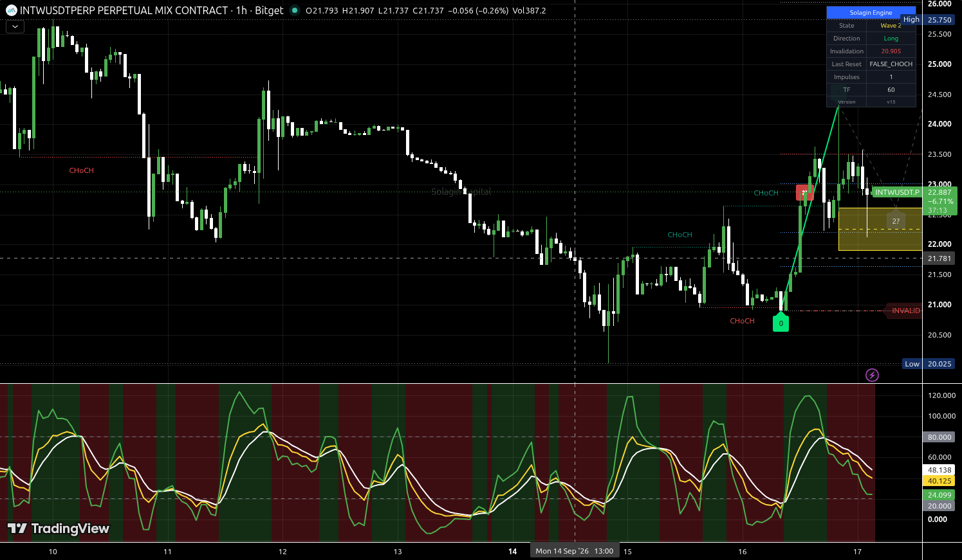Click the red wave label on the CHoCH line
The width and height of the screenshot is (962, 560).
[804, 192]
